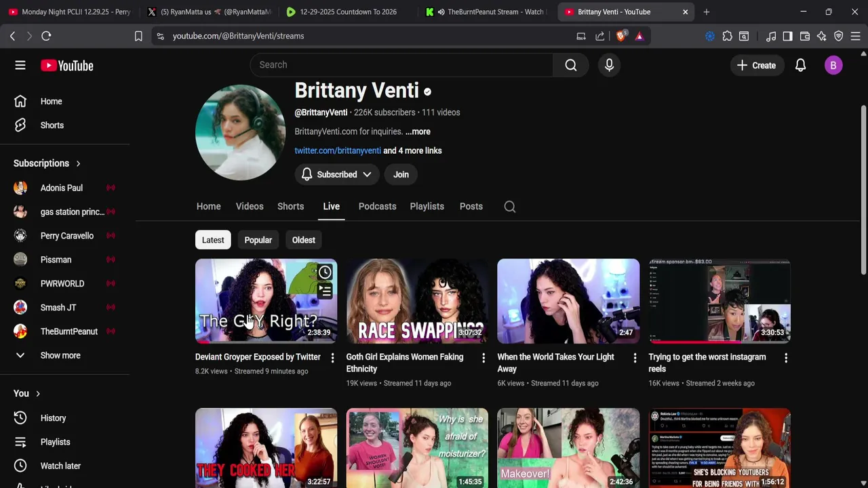Bookmark this page icon
The image size is (868, 488).
138,36
